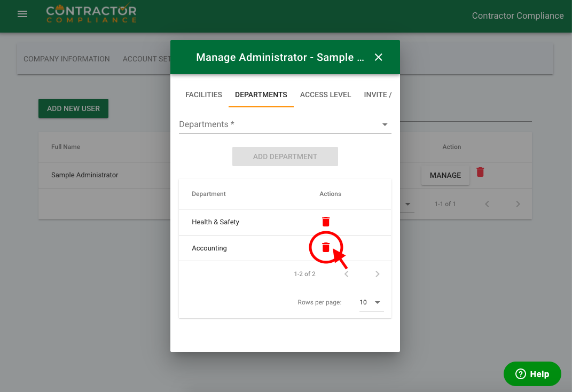Viewport: 572px width, 392px height.
Task: Delete the Sample Administrator user
Action: [x=480, y=172]
